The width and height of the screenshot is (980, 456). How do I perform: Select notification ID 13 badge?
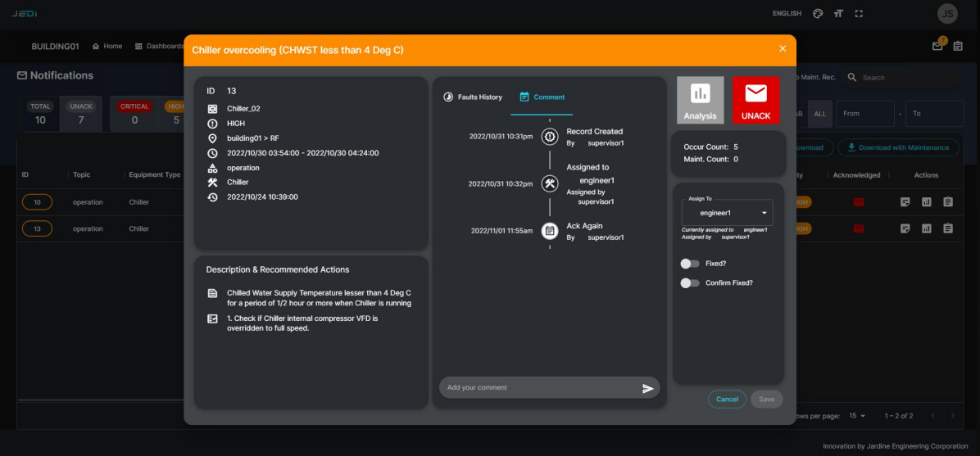click(x=37, y=228)
